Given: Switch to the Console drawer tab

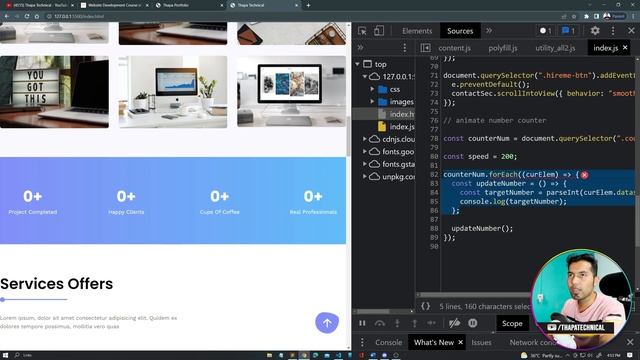Looking at the screenshot, I should click(388, 342).
